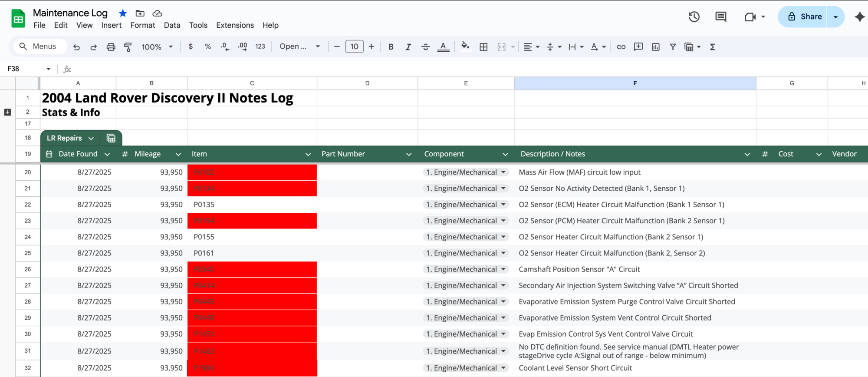Screen dimensions: 868x377
Task: Insert chart icon in toolbar
Action: click(655, 47)
